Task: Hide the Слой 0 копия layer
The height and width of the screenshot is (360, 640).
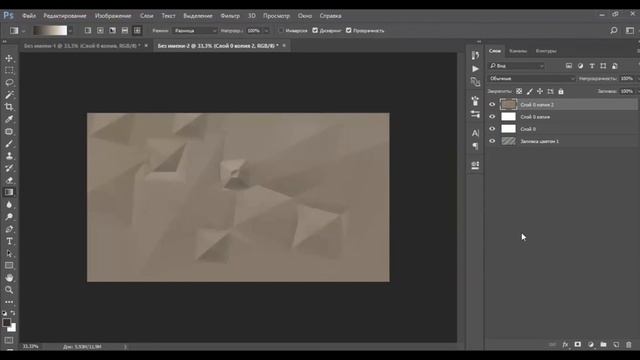Action: pos(492,117)
